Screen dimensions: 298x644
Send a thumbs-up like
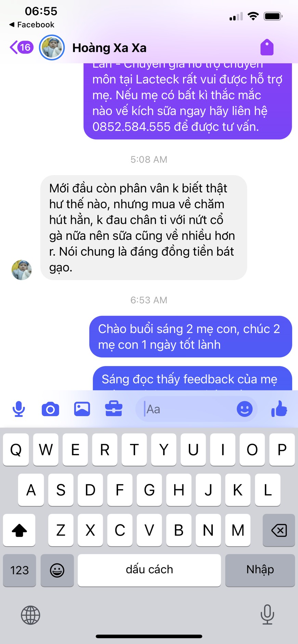(x=279, y=408)
